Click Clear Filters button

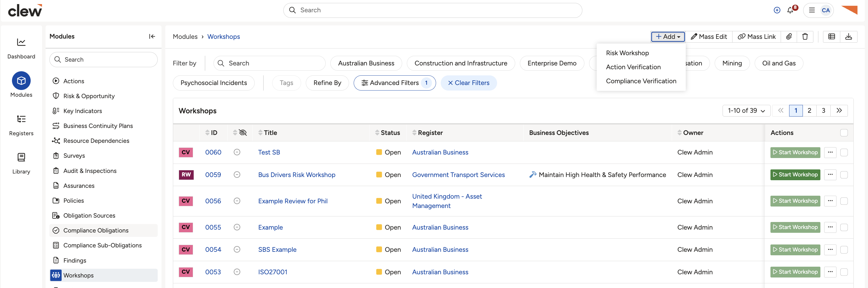pyautogui.click(x=468, y=83)
